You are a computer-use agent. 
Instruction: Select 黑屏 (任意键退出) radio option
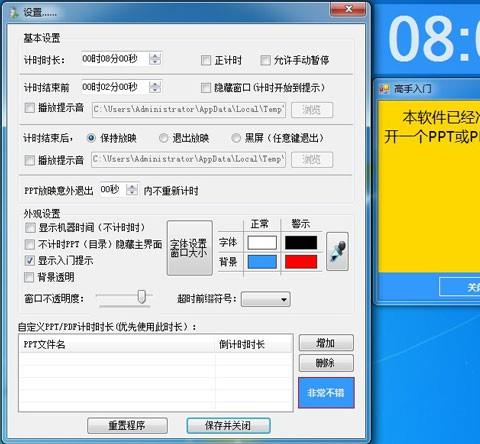tap(236, 138)
